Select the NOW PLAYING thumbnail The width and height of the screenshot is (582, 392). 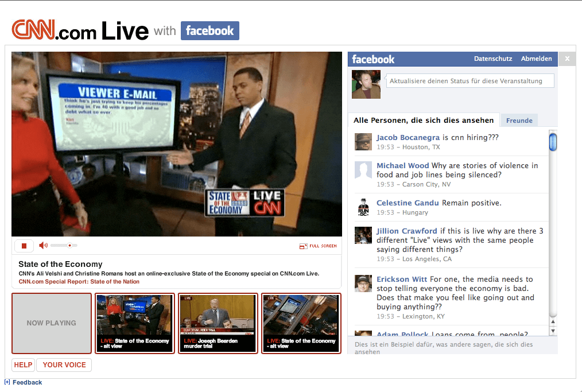52,323
